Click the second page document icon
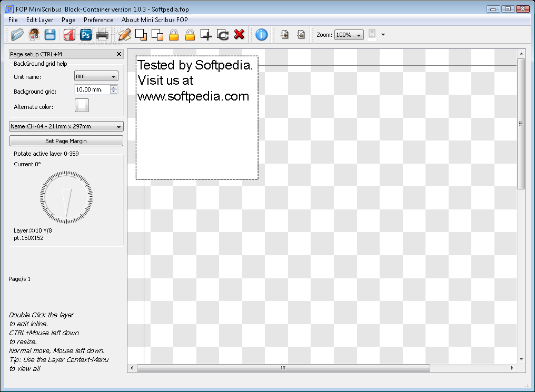 [x=301, y=34]
